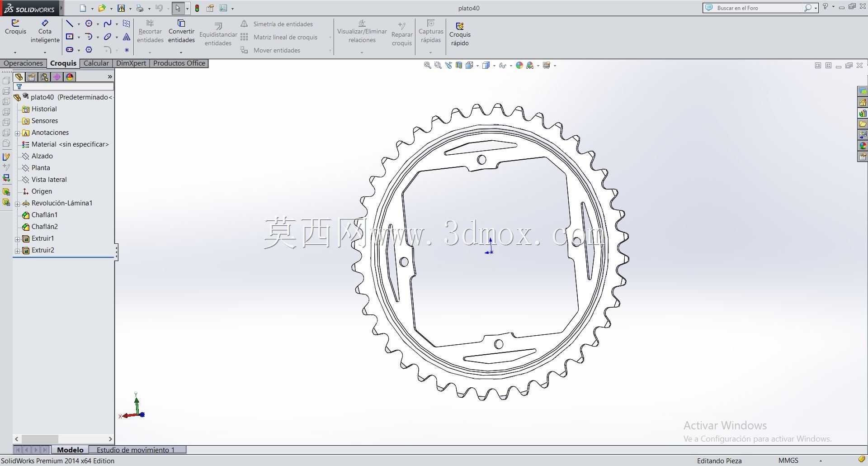The width and height of the screenshot is (868, 466).
Task: Expand the feature manager tabs chevron
Action: (x=110, y=77)
